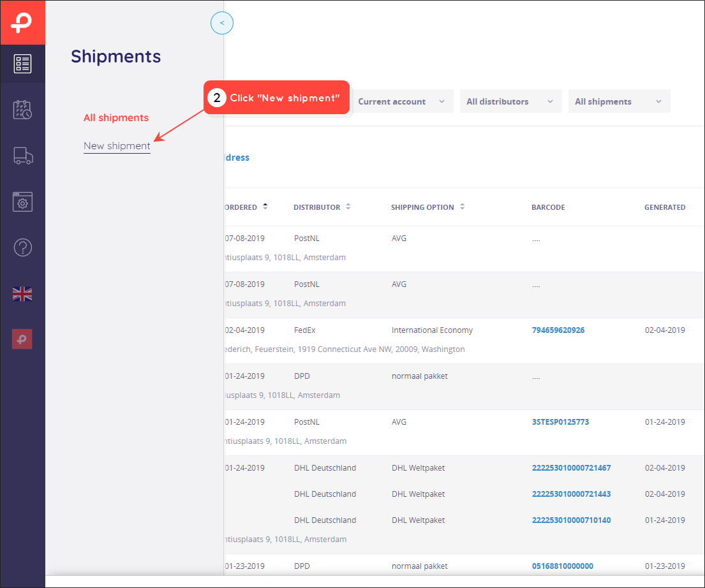Click generated date 01-24-2019 for PostNL row
Screen dimensions: 705x588
[x=665, y=422]
